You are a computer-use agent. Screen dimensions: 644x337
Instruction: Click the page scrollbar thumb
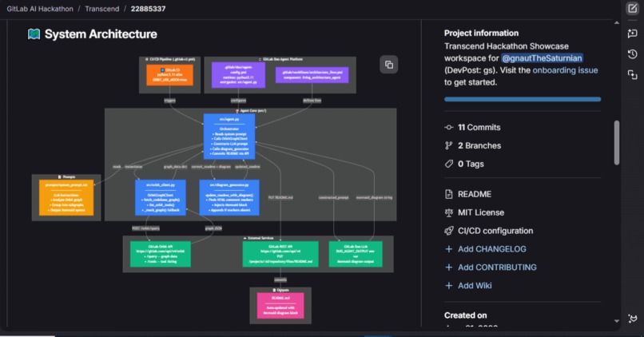tap(617, 142)
